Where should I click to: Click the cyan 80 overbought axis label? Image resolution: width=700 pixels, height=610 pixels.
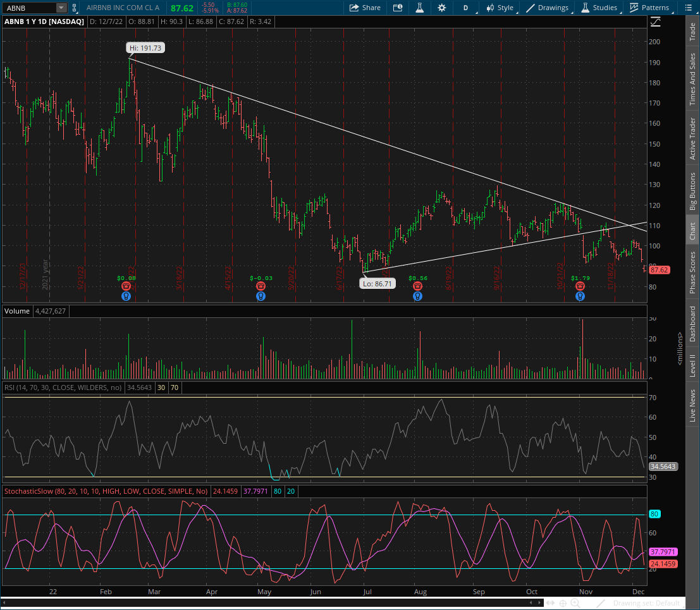coord(654,514)
